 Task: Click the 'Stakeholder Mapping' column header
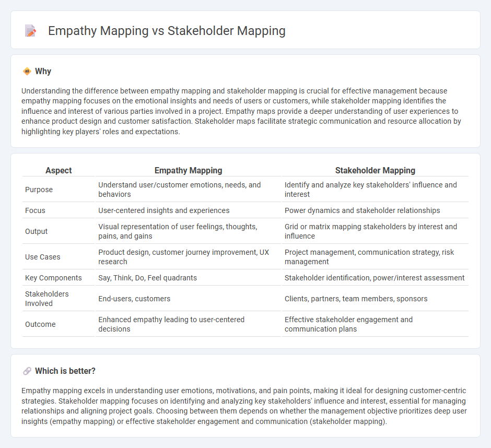pos(375,170)
